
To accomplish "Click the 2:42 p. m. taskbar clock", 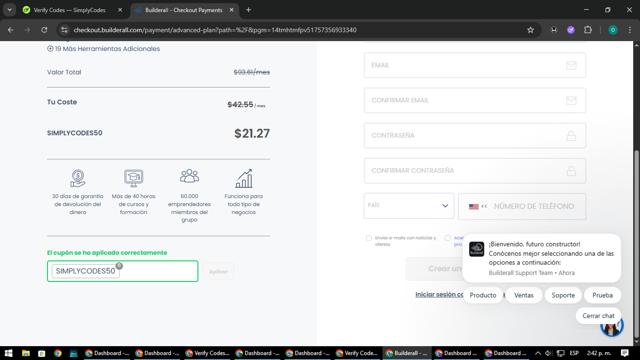I will (599, 353).
